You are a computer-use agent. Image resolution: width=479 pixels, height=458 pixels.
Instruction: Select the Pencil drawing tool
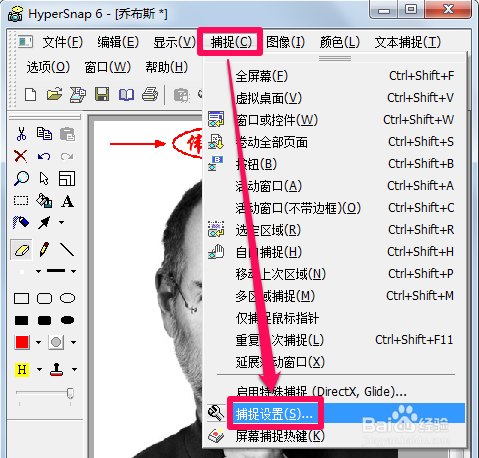44,249
